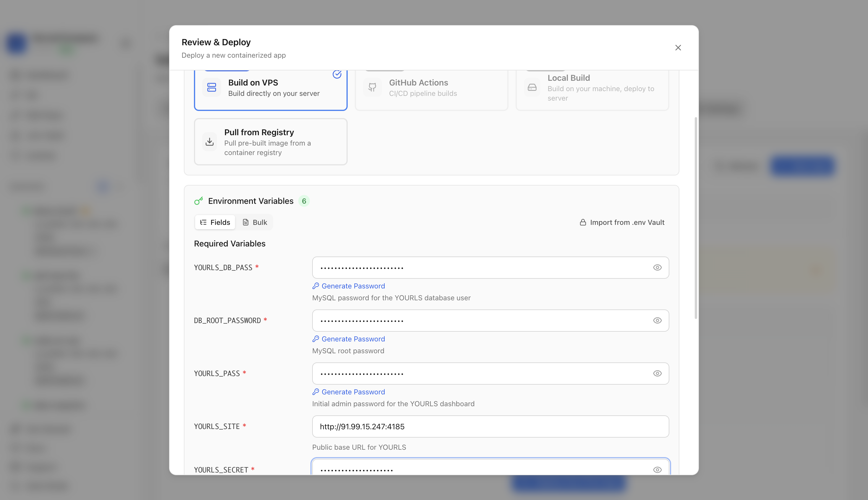The image size is (868, 500).
Task: Click the lock icon beside Import from .env Vault
Action: pyautogui.click(x=582, y=222)
